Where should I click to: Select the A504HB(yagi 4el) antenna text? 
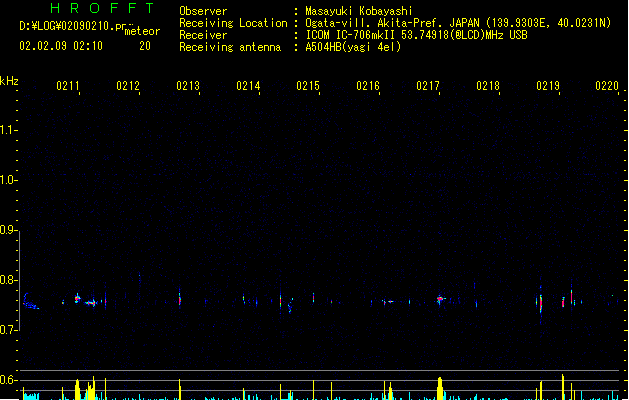[x=353, y=47]
